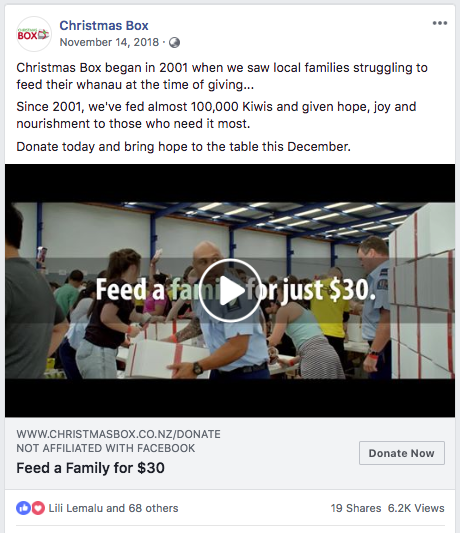View Lili Lemalu and 68 others reactions
460x533 pixels.
pyautogui.click(x=113, y=508)
